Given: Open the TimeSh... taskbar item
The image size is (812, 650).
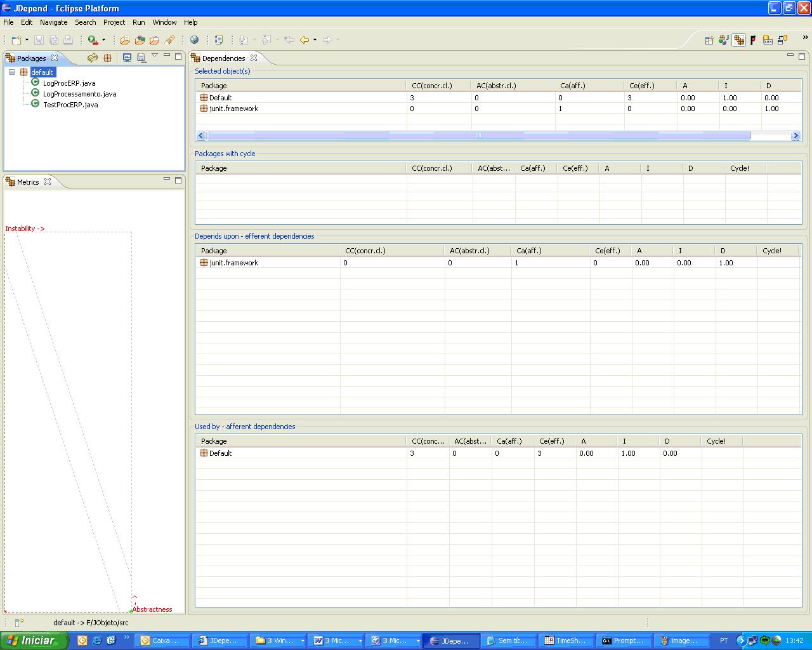Looking at the screenshot, I should pos(565,640).
